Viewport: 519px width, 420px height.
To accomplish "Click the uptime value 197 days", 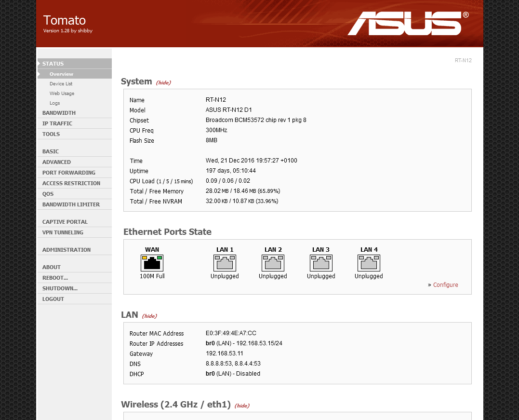I will click(231, 171).
